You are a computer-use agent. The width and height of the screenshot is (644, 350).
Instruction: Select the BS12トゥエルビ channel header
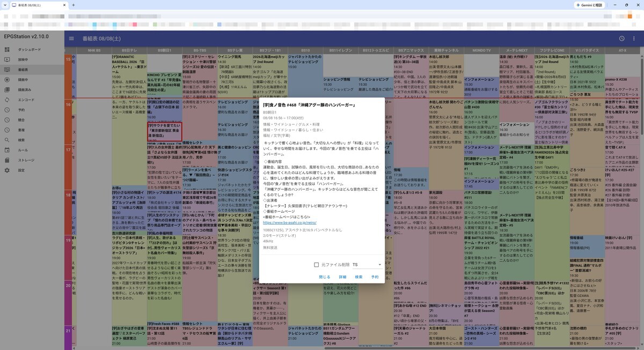(375, 50)
